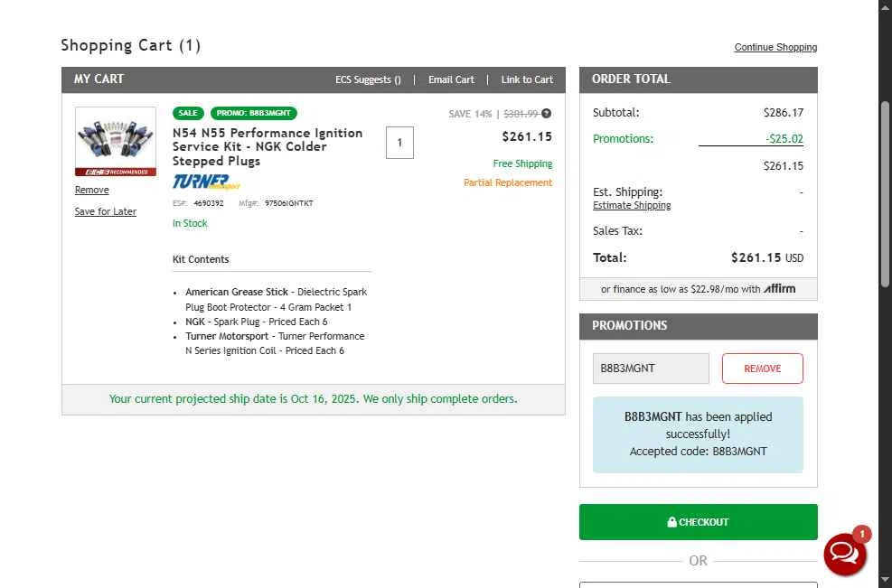Click the green SALE badge
This screenshot has width=892, height=588.
point(188,113)
